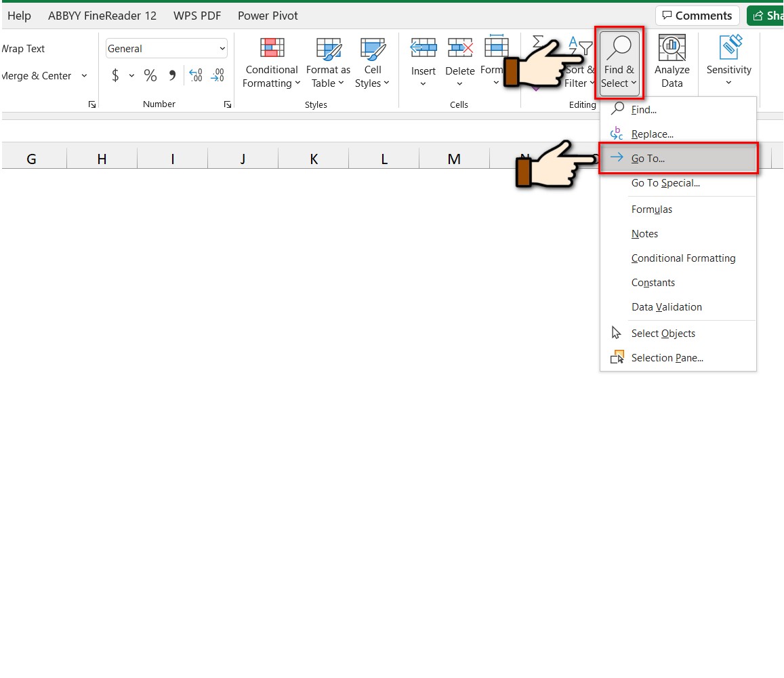Click the Conditional Formatting ribbon icon
Screen dimensions: 784x678
point(272,49)
